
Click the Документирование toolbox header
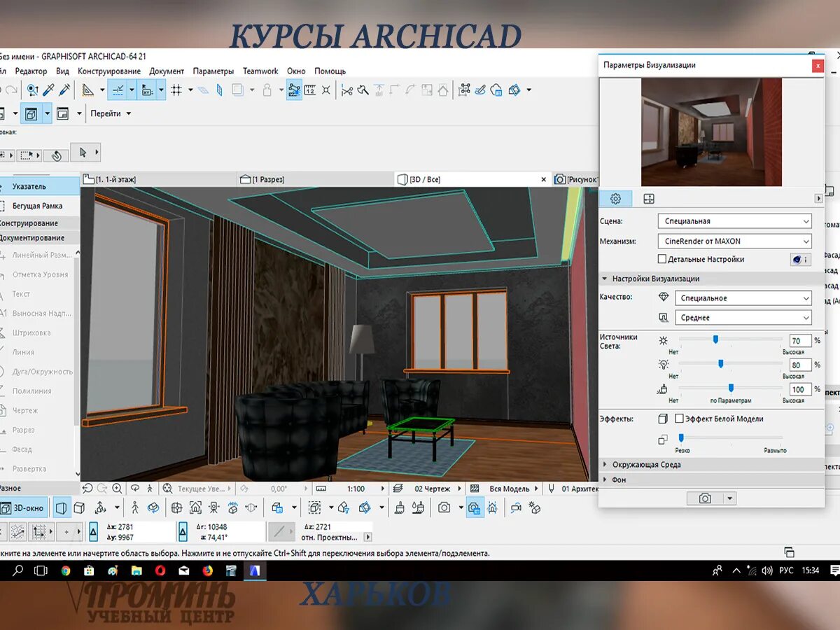[x=39, y=238]
